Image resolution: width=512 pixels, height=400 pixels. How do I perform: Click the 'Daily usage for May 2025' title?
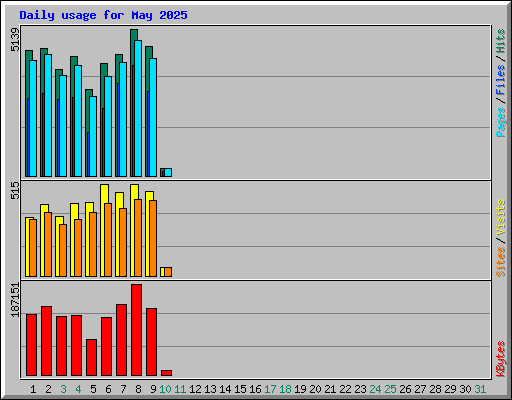click(103, 15)
